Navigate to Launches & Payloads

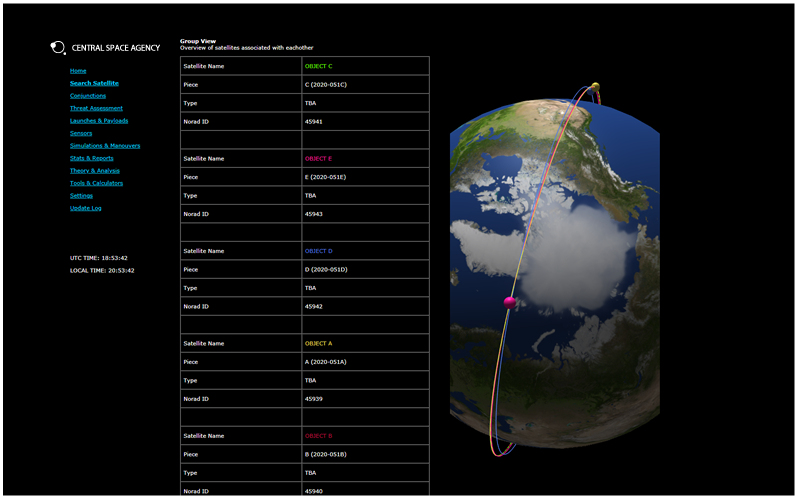[x=99, y=121]
